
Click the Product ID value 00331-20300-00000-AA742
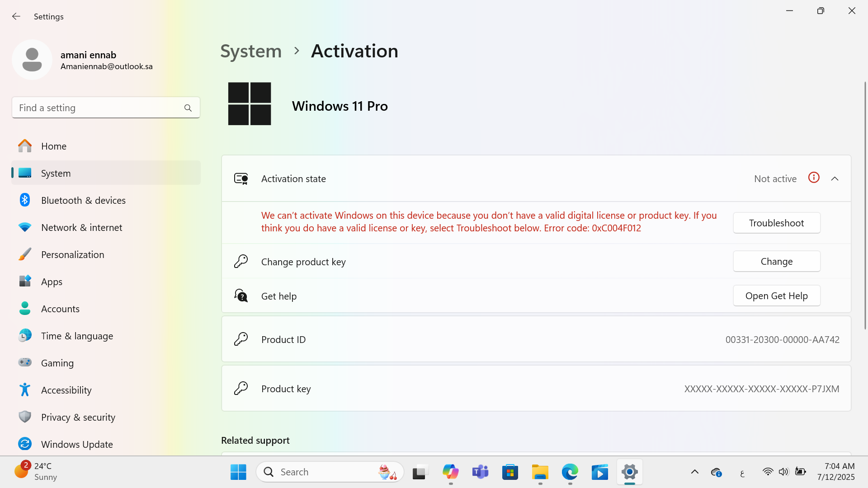pyautogui.click(x=782, y=339)
